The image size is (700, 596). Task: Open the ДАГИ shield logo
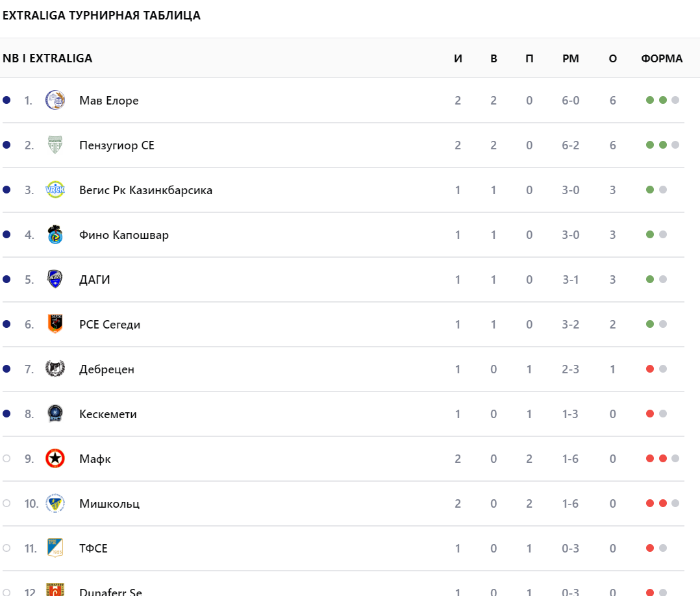55,279
